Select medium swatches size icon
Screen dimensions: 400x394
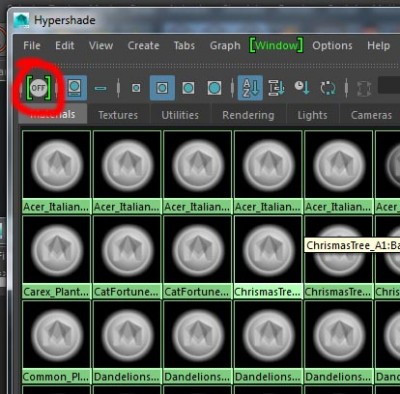162,88
